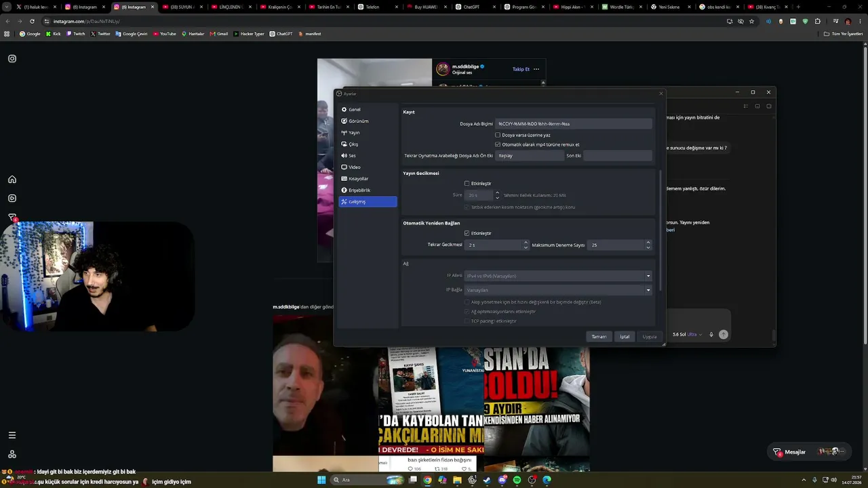Viewport: 868px width, 488px height.
Task: Go to Instagram home icon
Action: click(12, 180)
